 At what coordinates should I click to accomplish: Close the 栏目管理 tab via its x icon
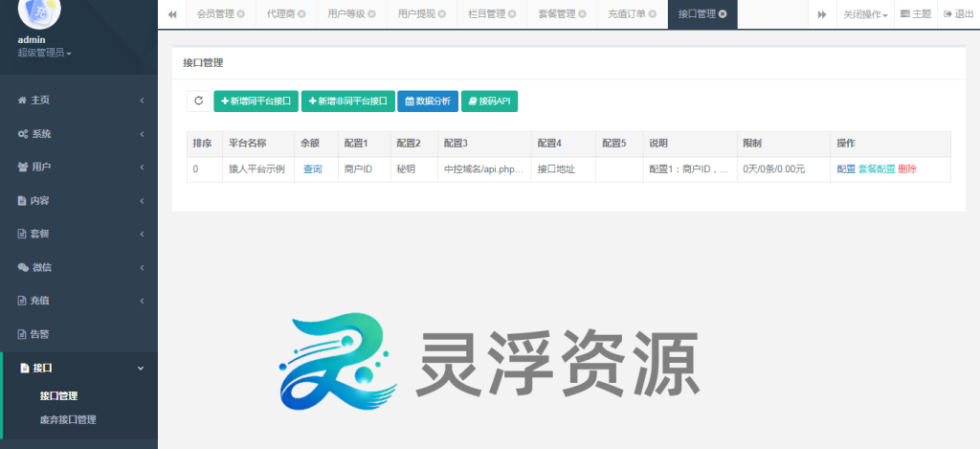(512, 13)
